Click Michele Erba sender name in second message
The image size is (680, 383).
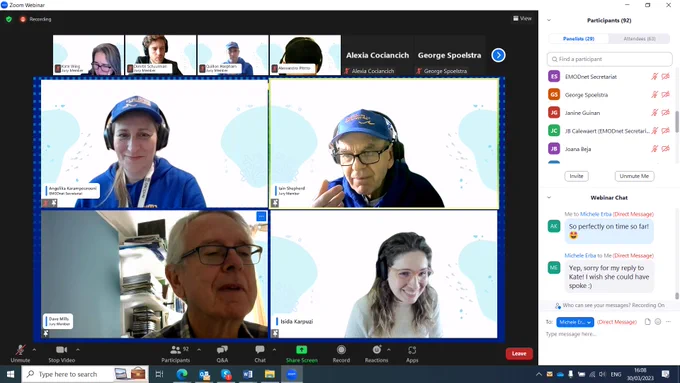pyautogui.click(x=580, y=255)
